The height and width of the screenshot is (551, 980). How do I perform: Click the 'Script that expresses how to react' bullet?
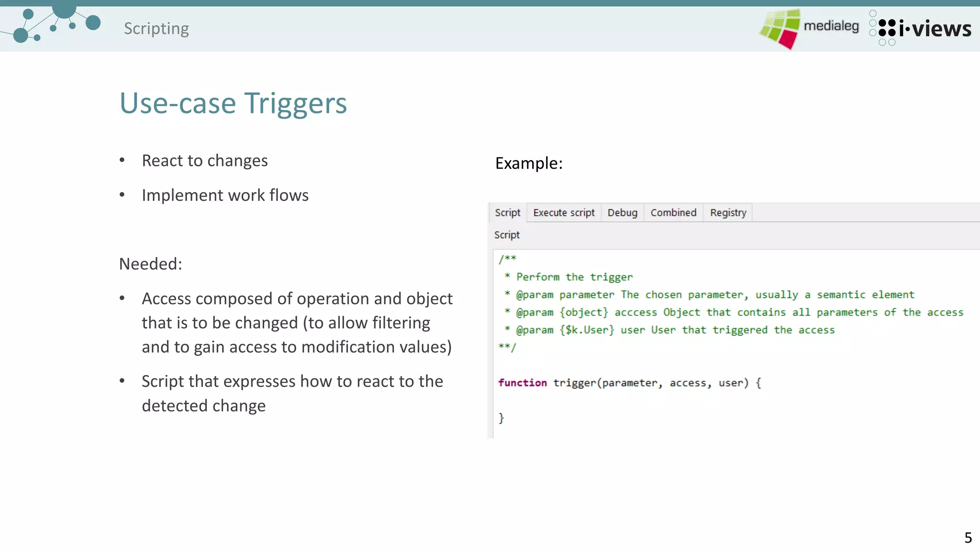[292, 393]
